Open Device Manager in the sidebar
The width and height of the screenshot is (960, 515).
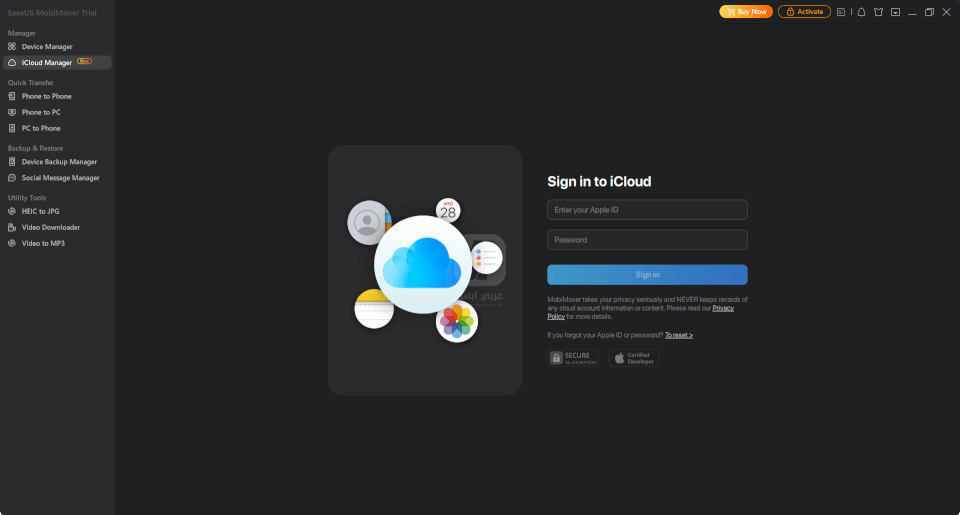point(47,47)
